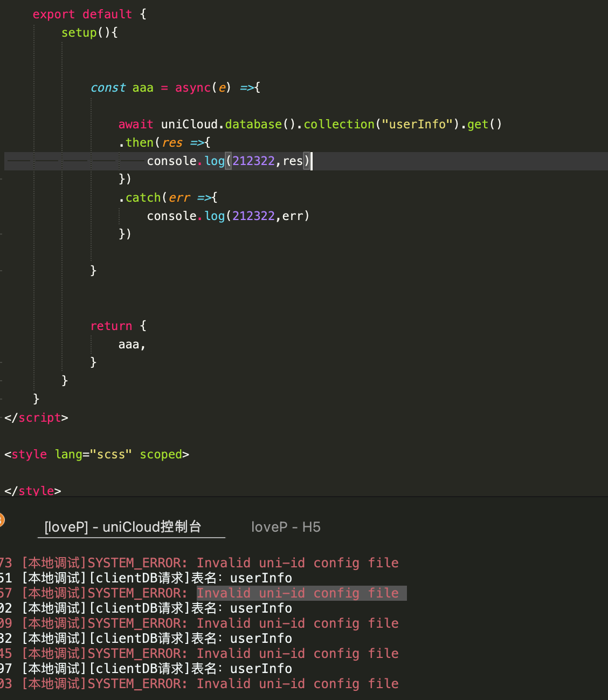This screenshot has width=608, height=700.
Task: Open the loveP - H5 console tab
Action: (x=286, y=527)
